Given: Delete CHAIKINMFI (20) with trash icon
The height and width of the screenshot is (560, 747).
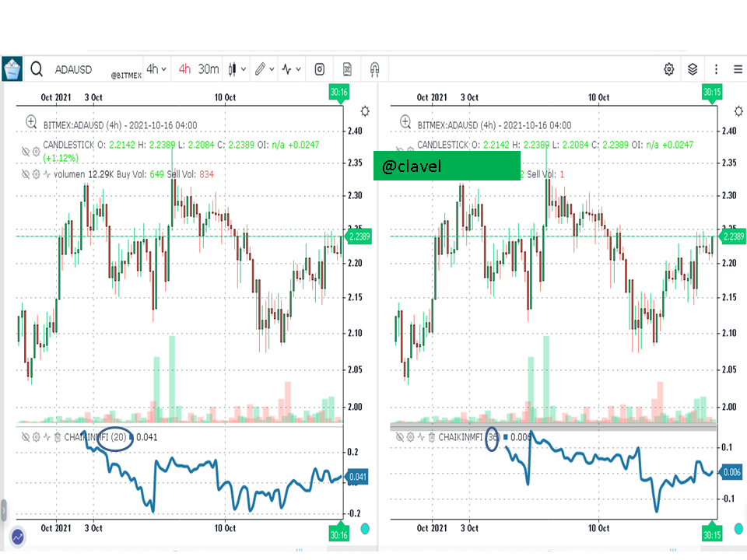Looking at the screenshot, I should coord(57,437).
